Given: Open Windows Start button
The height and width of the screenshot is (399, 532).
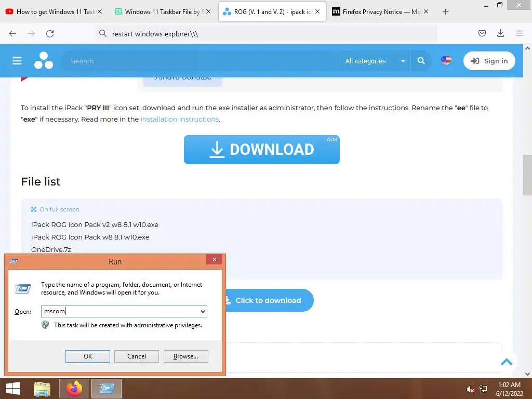Looking at the screenshot, I should [13, 389].
